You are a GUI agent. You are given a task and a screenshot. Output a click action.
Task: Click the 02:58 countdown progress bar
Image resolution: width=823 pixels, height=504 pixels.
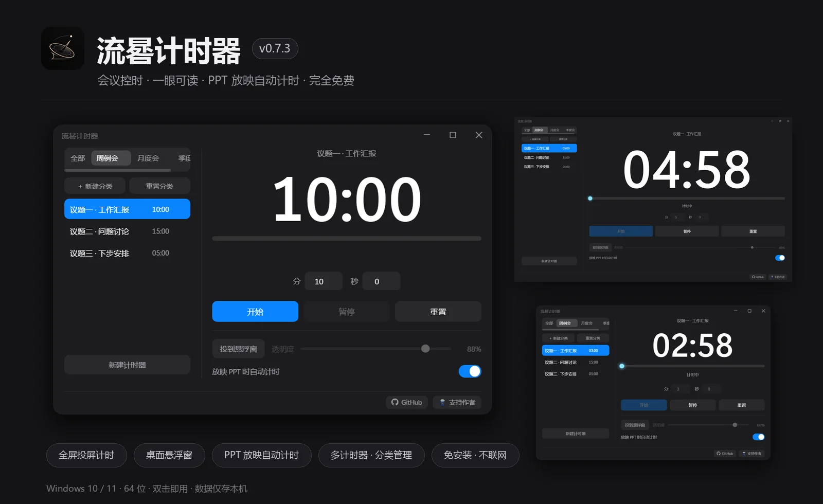(x=692, y=366)
